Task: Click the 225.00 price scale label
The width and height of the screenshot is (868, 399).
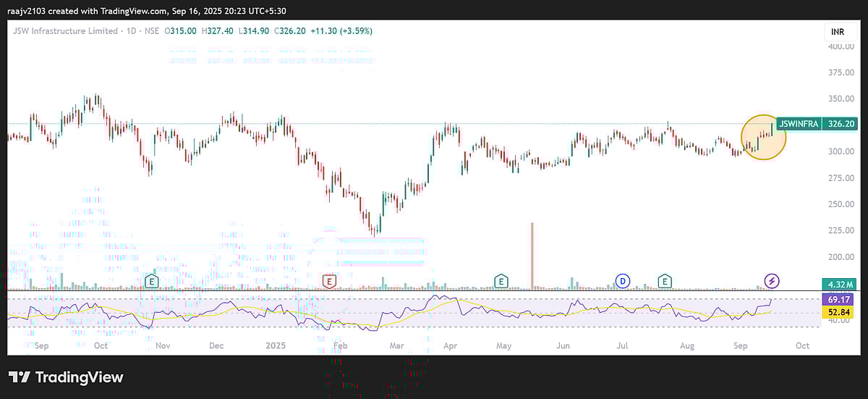Action: tap(841, 231)
